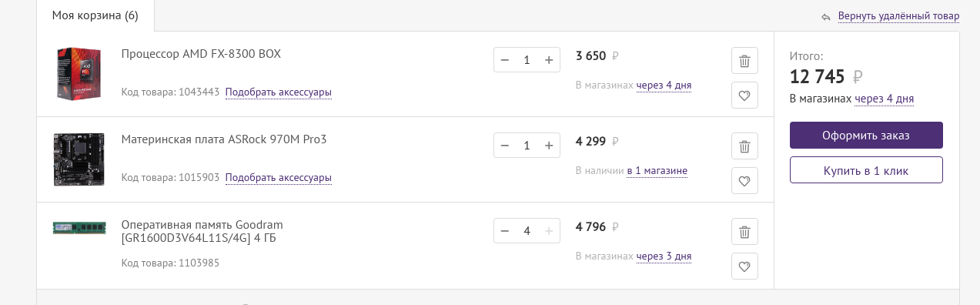Open через 3 дня availability for Goodram
Viewport: 980px width, 305px height.
pyautogui.click(x=664, y=256)
